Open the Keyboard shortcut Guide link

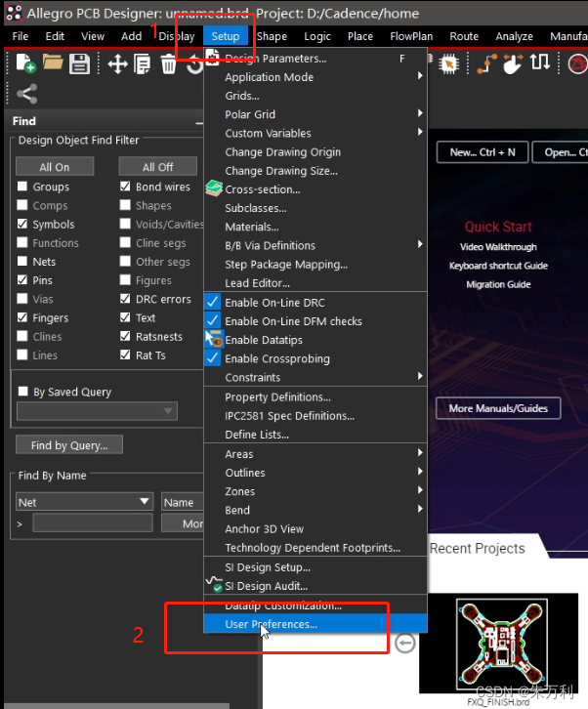(x=498, y=266)
